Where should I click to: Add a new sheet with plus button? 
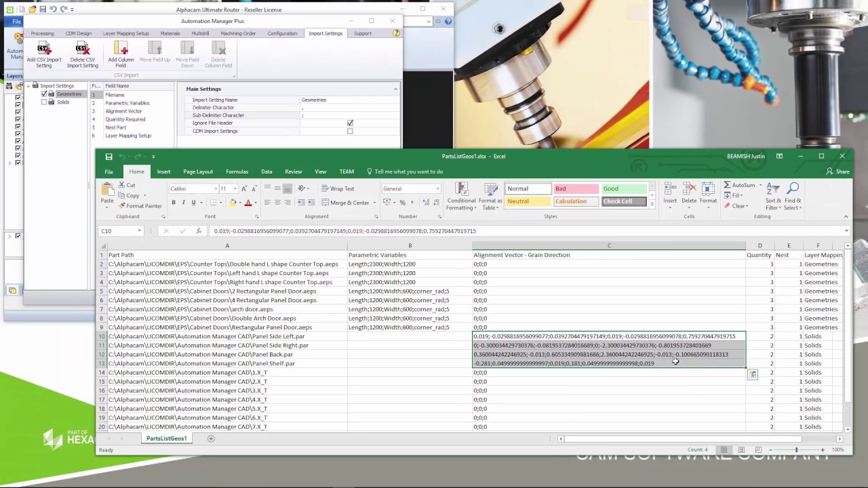[211, 439]
